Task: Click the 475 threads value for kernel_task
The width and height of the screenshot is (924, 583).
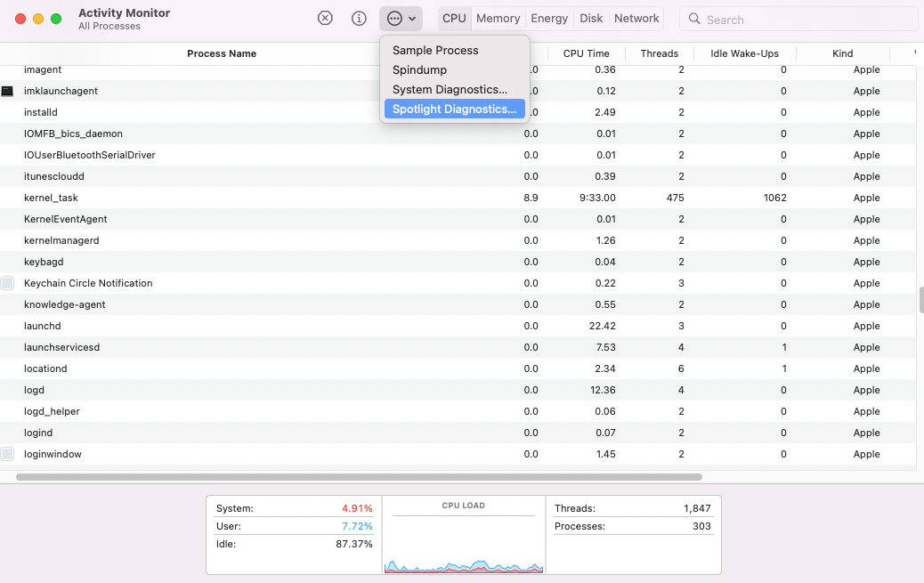Action: [x=676, y=198]
